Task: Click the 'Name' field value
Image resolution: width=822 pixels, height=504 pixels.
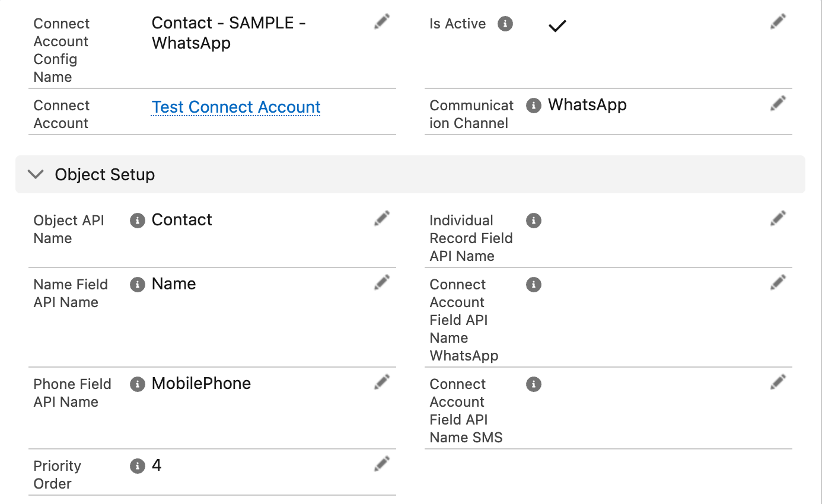Action: click(x=174, y=284)
